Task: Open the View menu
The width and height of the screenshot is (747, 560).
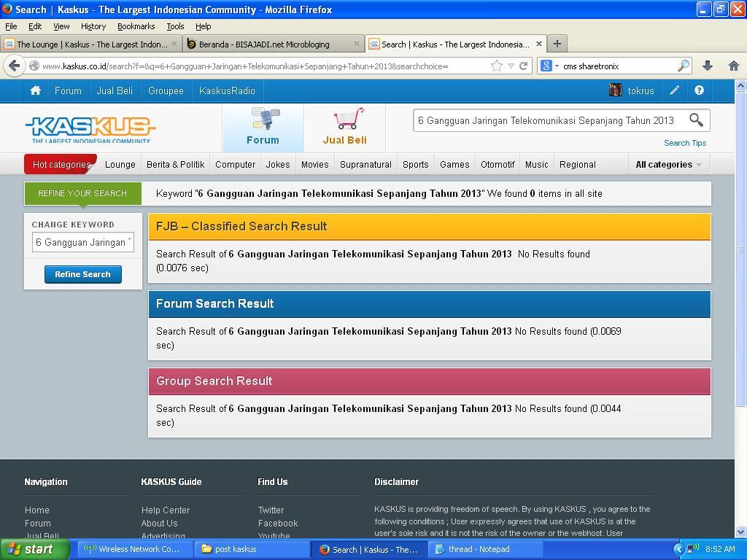Action: click(61, 26)
